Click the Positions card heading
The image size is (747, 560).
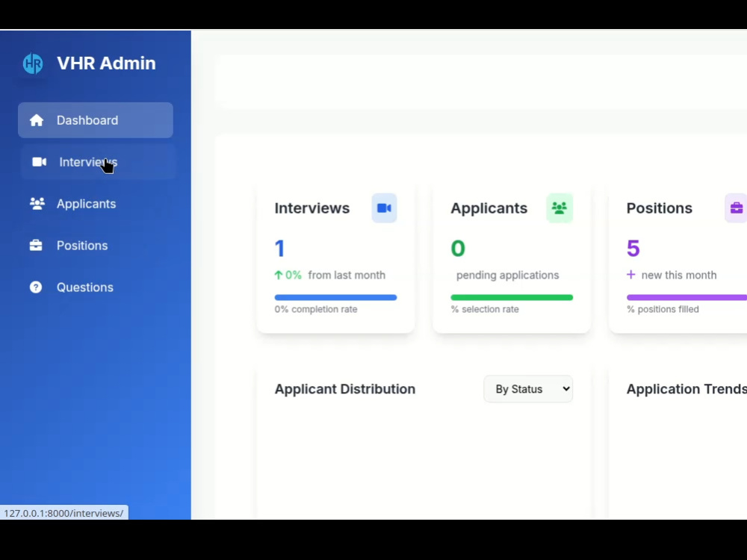coord(660,208)
